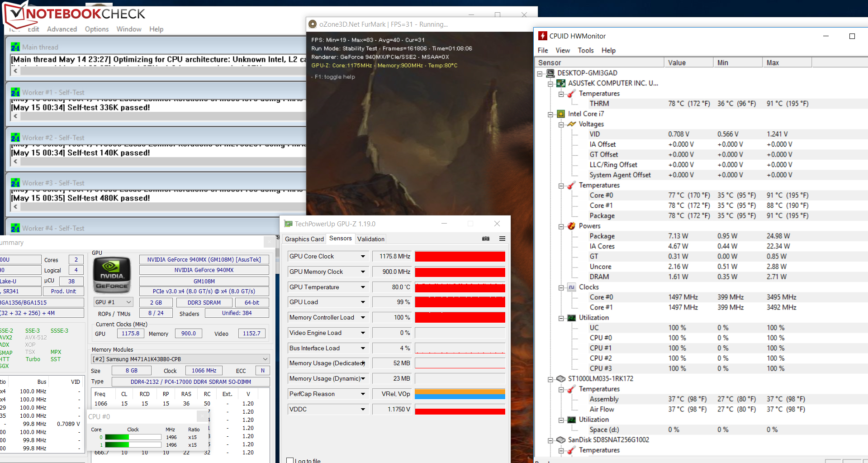Open HWMonitor Help menu
Image resolution: width=868 pixels, height=463 pixels.
tap(608, 50)
